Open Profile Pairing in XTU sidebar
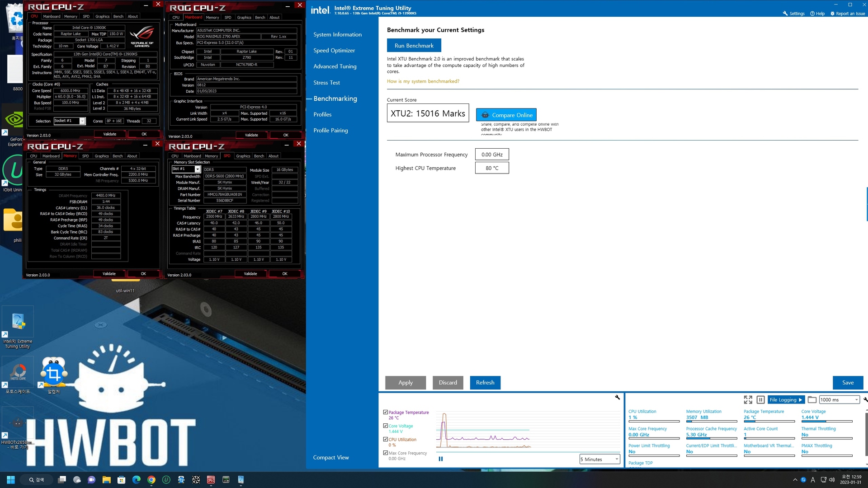 330,130
